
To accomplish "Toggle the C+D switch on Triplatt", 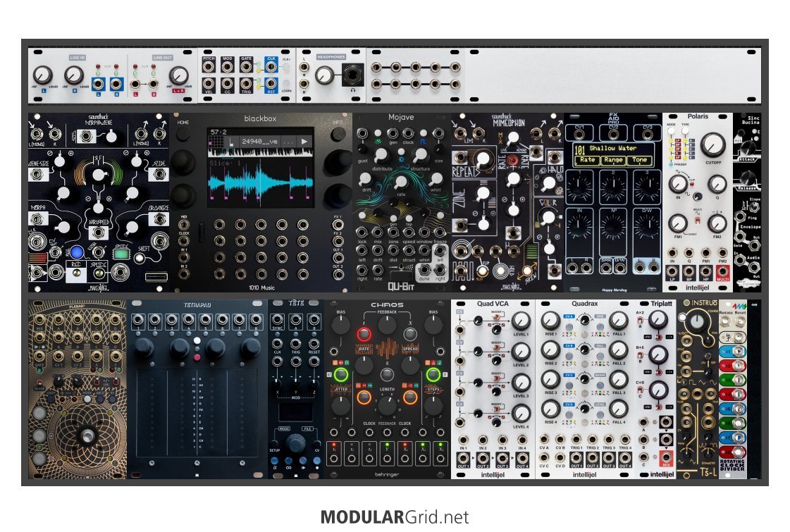I will pyautogui.click(x=640, y=389).
